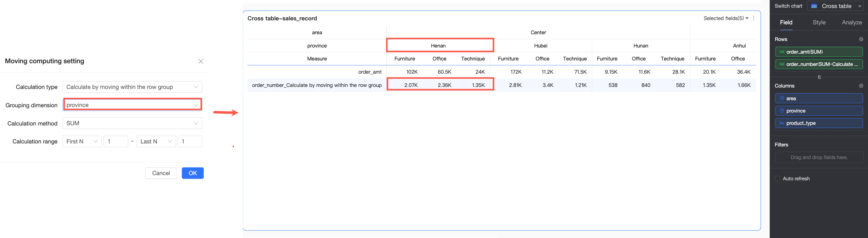Viewport: 868px width, 238px height.
Task: Click the Cancel button
Action: click(x=161, y=173)
